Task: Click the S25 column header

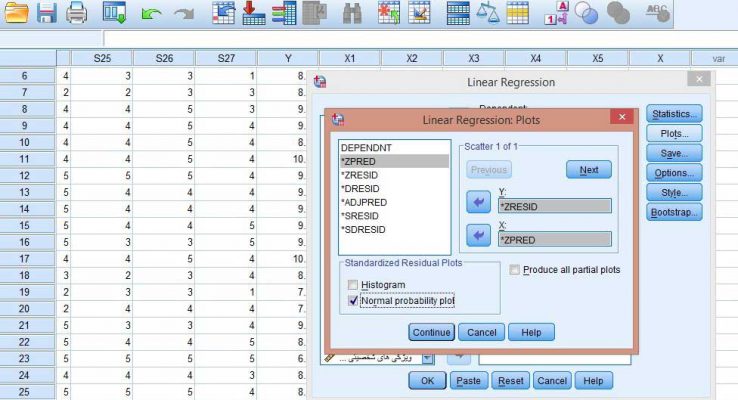Action: pyautogui.click(x=102, y=58)
